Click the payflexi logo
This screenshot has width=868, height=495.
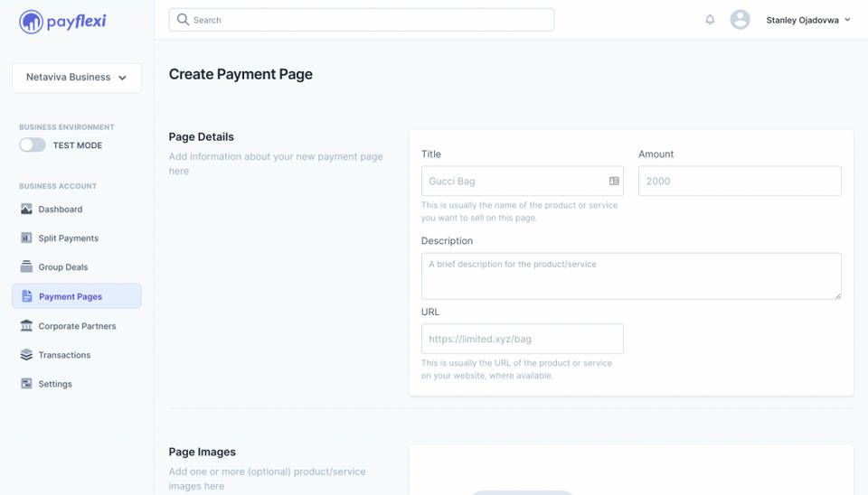coord(62,22)
